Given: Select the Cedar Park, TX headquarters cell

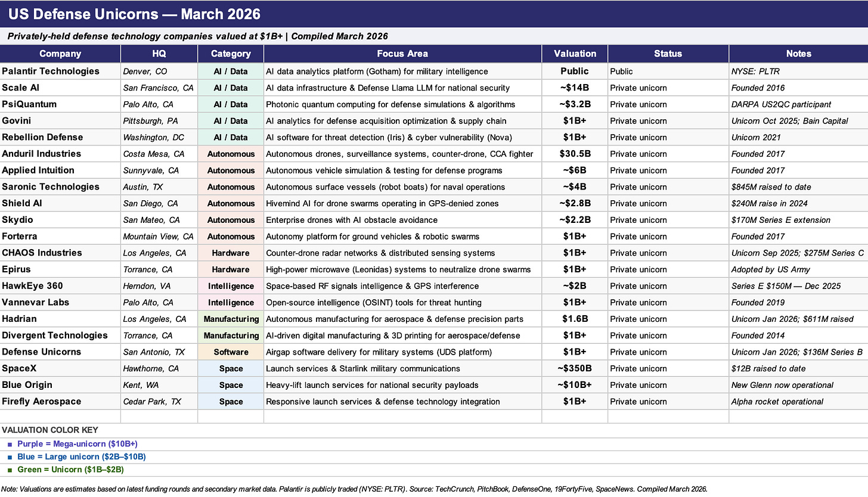Looking at the screenshot, I should coord(159,401).
